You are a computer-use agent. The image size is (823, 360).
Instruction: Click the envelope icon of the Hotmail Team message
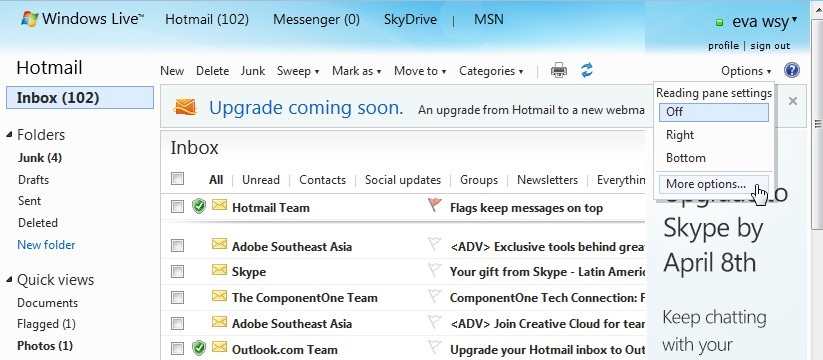coord(219,205)
